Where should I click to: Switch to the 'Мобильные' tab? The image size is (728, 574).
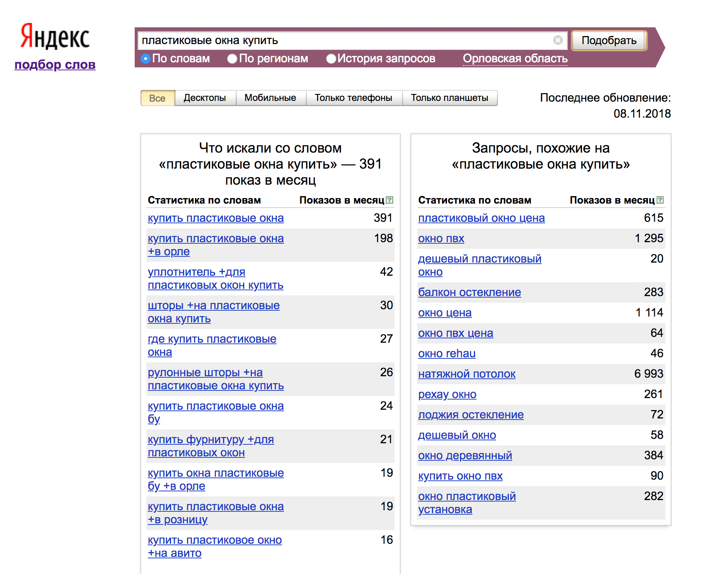270,98
